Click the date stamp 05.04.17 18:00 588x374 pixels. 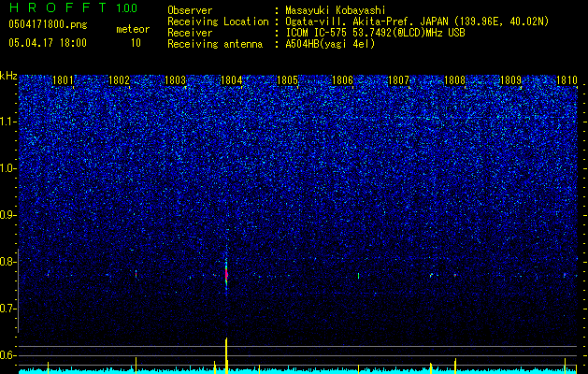click(x=48, y=43)
